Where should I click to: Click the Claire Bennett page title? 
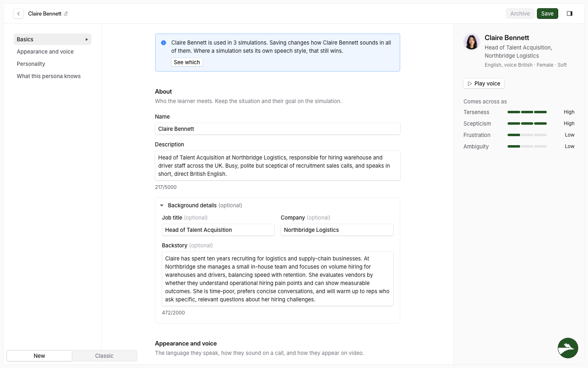45,13
